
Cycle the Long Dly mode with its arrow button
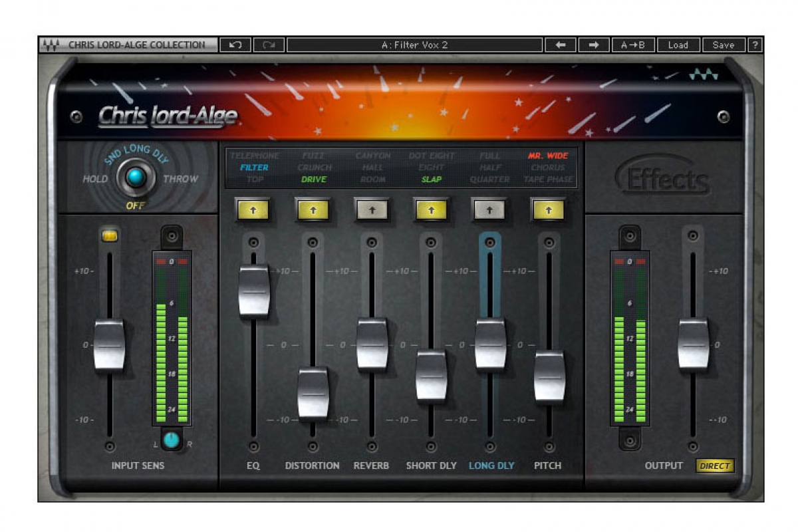click(489, 209)
